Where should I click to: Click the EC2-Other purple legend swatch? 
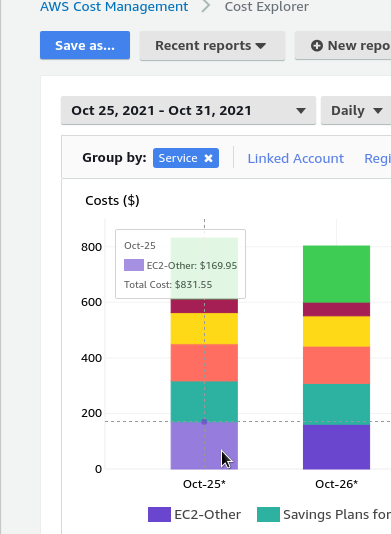[159, 514]
